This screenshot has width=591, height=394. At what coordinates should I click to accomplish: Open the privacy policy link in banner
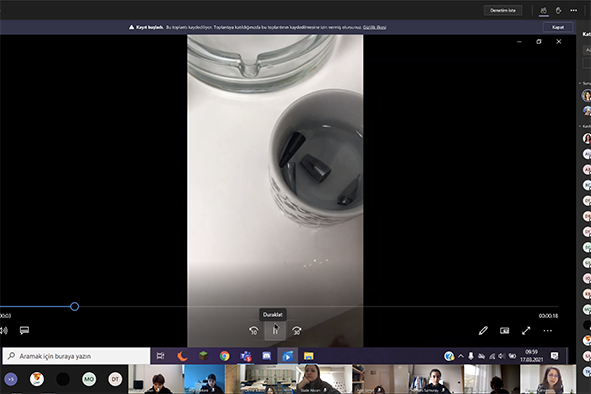pos(374,27)
